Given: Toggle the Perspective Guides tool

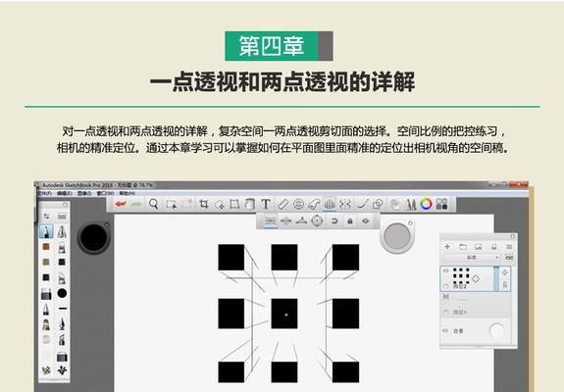Looking at the screenshot, I should tap(330, 204).
